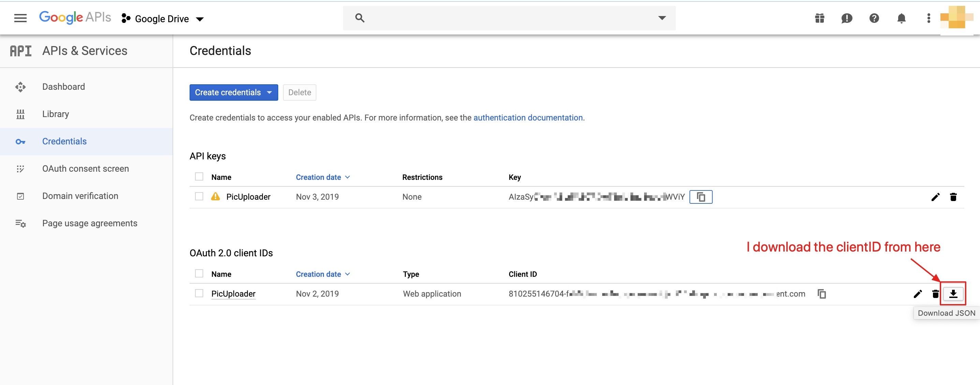
Task: Go to the OAuth consent screen section
Action: tap(85, 168)
